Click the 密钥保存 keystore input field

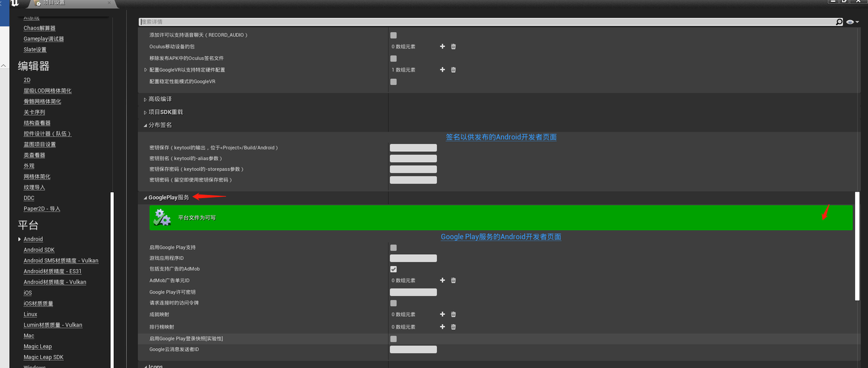(414, 148)
